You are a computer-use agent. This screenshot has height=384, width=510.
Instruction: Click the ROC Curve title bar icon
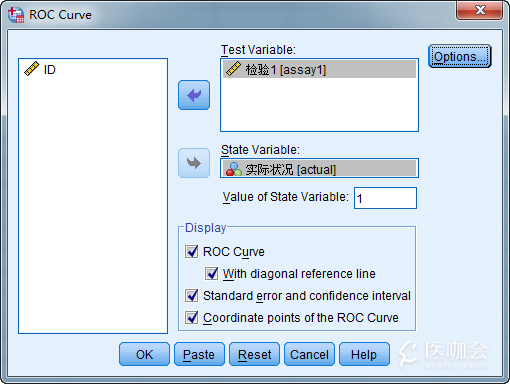point(16,15)
